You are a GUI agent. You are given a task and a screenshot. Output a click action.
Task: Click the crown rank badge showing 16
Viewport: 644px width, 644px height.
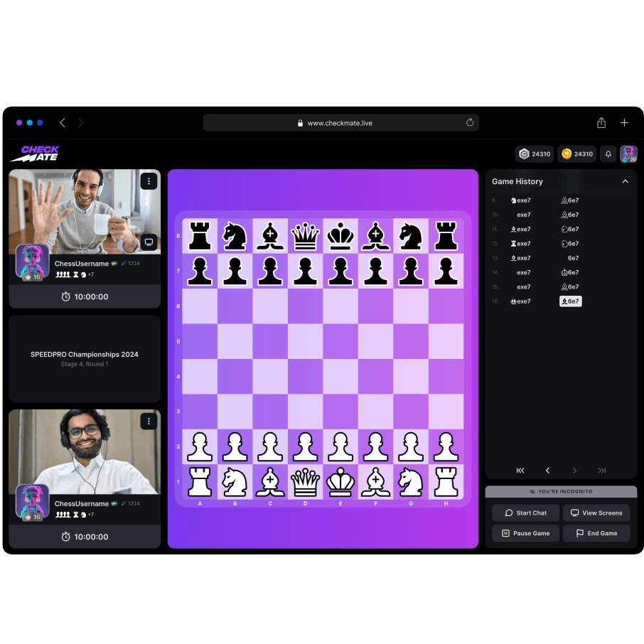[32, 277]
